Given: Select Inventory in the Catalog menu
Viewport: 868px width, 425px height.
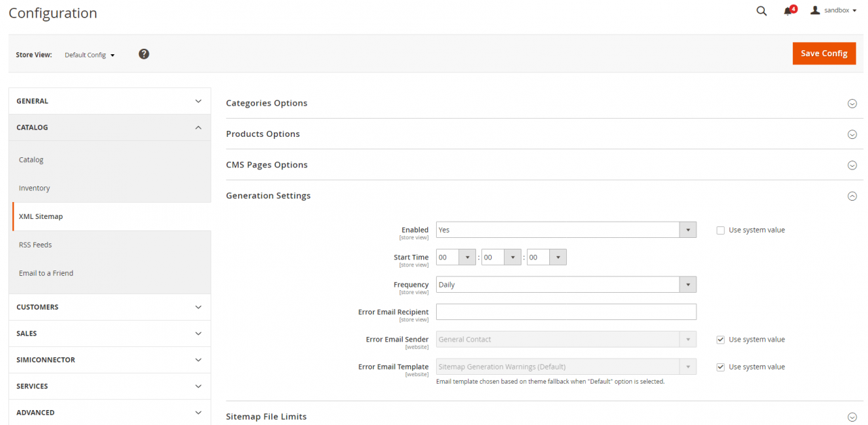Looking at the screenshot, I should [35, 188].
